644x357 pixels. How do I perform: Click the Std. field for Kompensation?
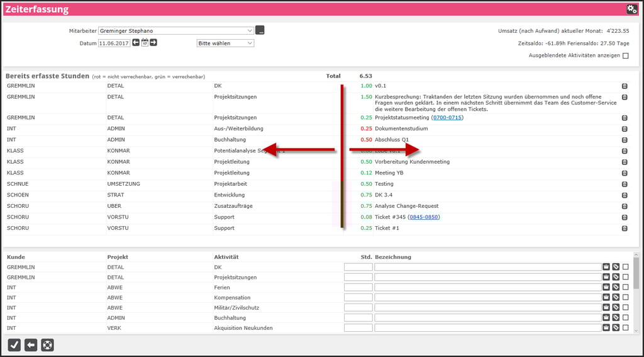358,297
